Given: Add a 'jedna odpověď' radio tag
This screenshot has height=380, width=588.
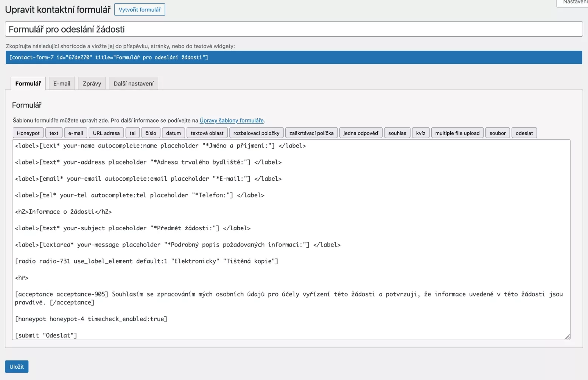Looking at the screenshot, I should coord(361,133).
